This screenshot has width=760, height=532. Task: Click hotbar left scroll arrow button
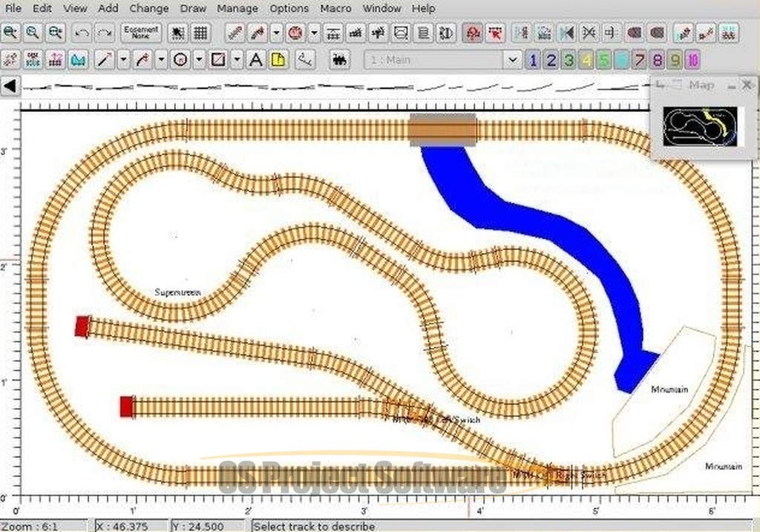click(x=10, y=86)
